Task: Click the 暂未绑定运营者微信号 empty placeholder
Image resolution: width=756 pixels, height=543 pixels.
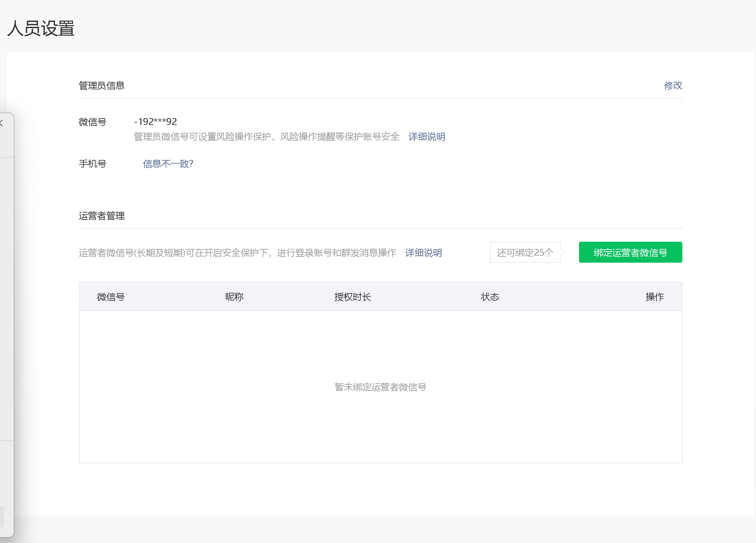Action: click(x=380, y=387)
